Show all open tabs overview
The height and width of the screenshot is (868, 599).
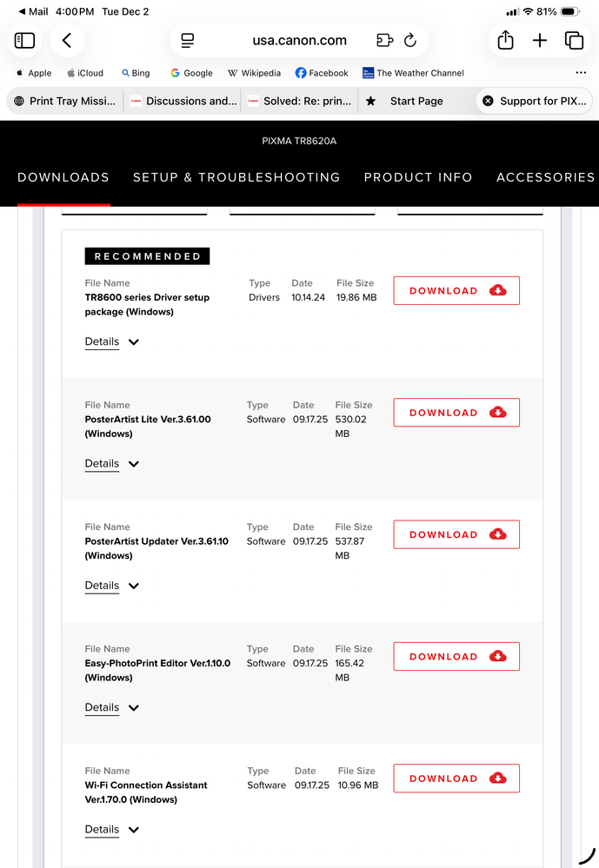click(x=574, y=40)
